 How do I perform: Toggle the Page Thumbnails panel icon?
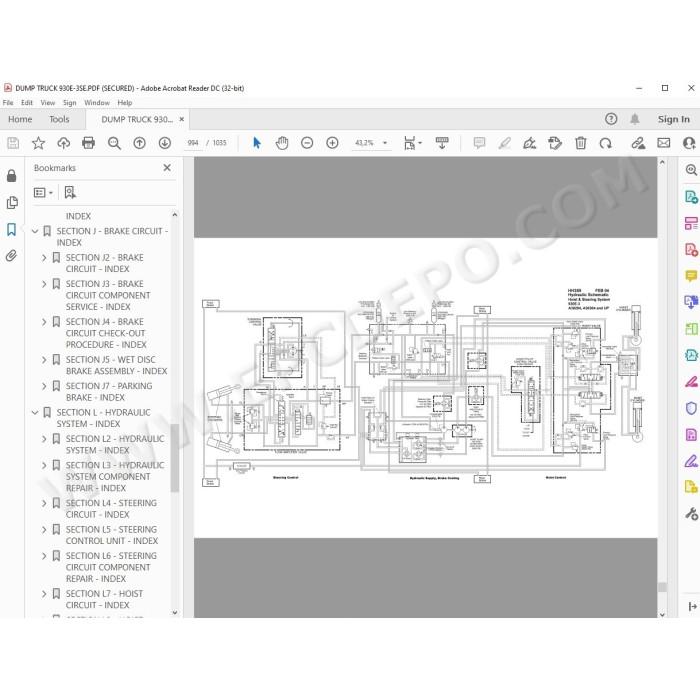(12, 202)
